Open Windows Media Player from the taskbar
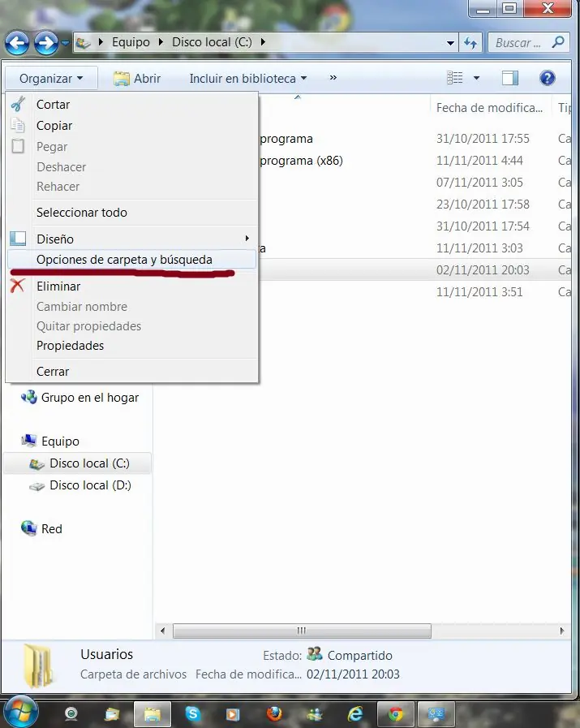The width and height of the screenshot is (580, 728). click(x=233, y=713)
